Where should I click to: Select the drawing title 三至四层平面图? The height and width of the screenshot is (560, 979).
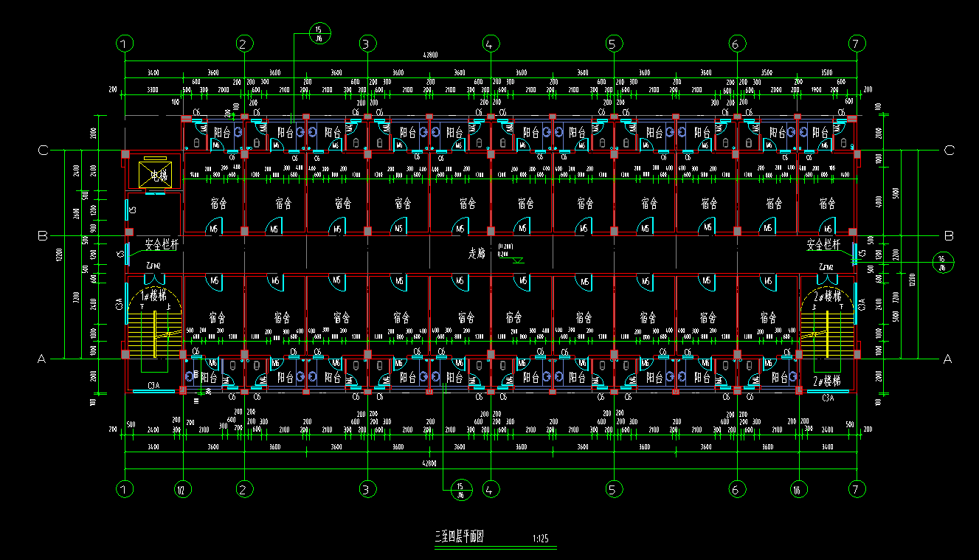tap(459, 537)
